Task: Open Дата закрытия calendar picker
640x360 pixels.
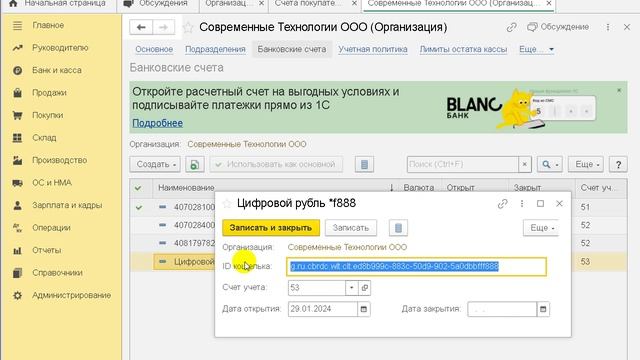Action: click(x=543, y=309)
